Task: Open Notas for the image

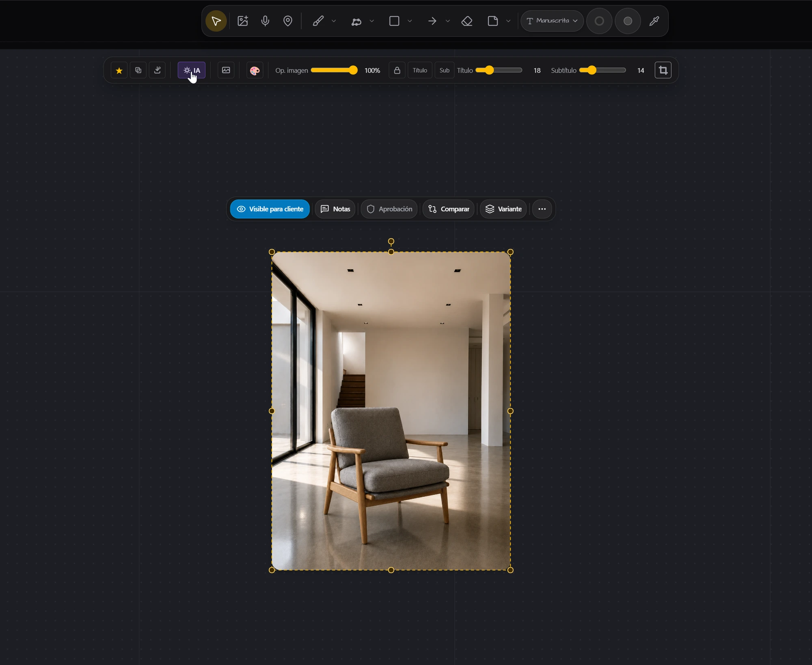Action: (x=335, y=209)
